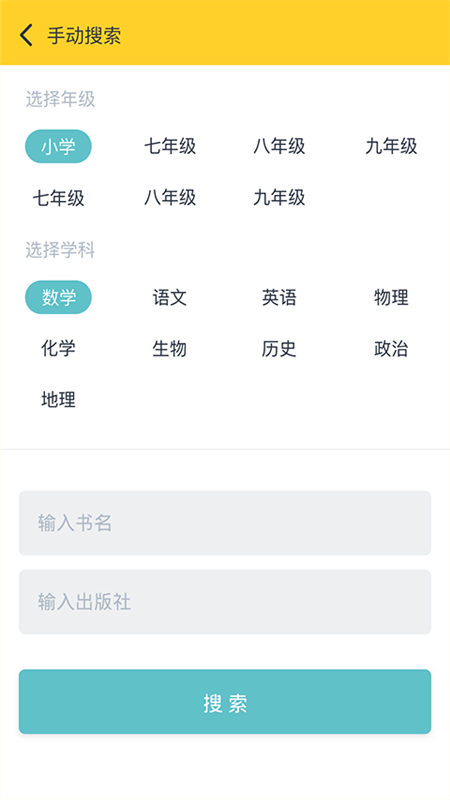Select the 数学 subject chip

(58, 297)
